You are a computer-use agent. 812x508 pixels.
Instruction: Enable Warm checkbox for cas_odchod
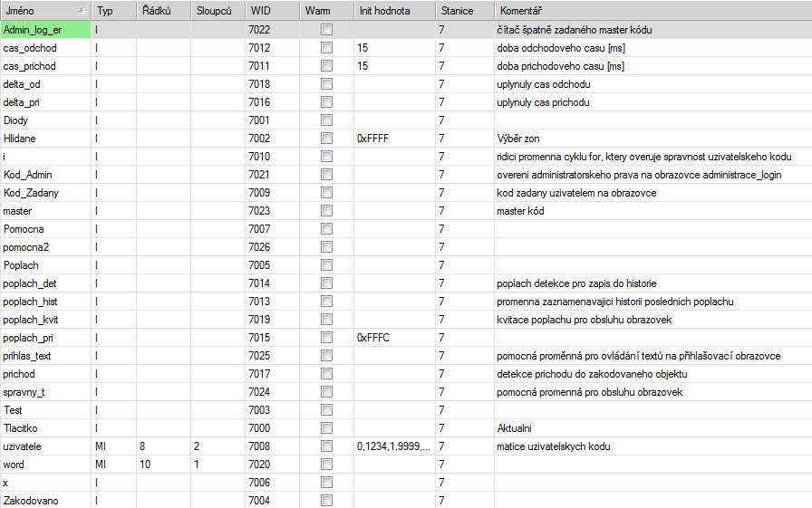(326, 48)
